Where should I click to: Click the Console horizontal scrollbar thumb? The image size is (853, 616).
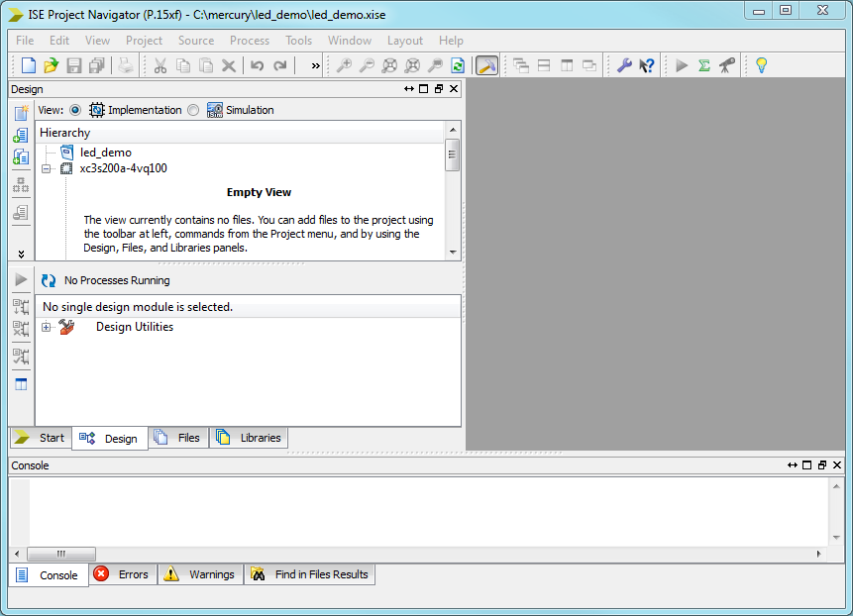pos(61,554)
